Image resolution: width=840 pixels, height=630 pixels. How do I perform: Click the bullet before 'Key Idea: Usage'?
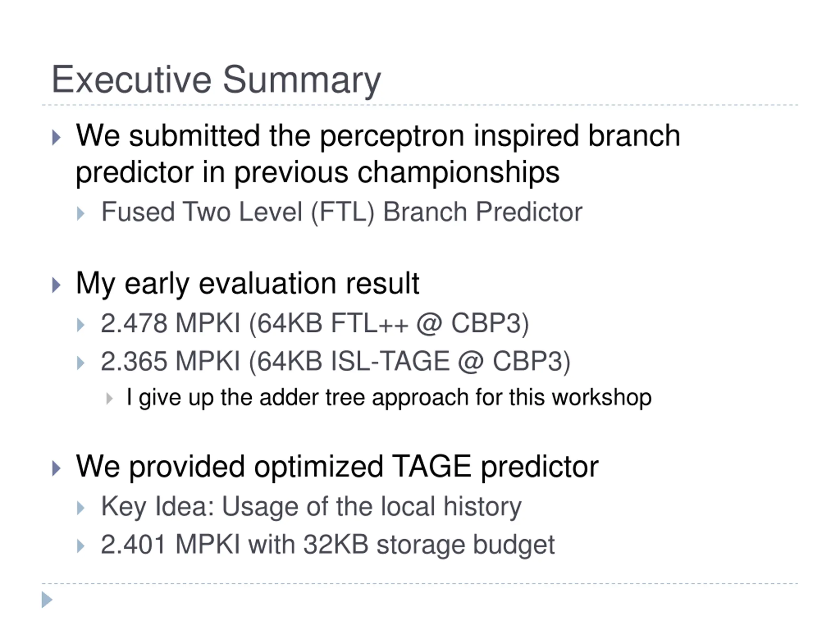pyautogui.click(x=80, y=508)
